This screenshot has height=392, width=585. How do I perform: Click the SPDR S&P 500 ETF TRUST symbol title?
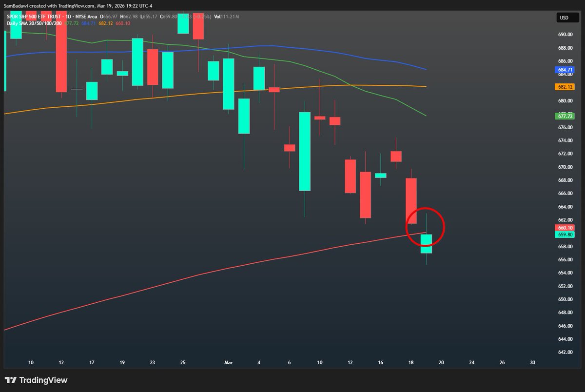click(34, 17)
